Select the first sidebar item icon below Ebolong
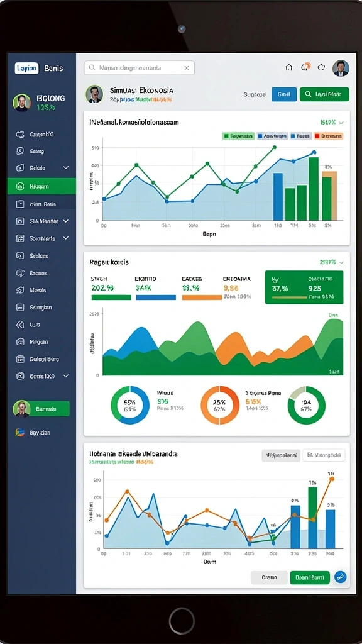362x644 pixels. 19,135
